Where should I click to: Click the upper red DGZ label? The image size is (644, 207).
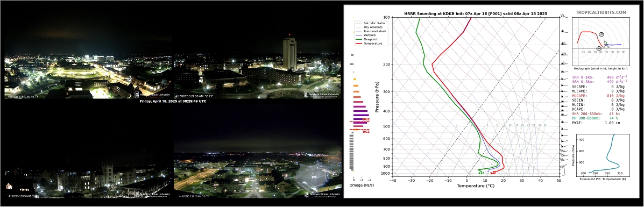[366, 119]
